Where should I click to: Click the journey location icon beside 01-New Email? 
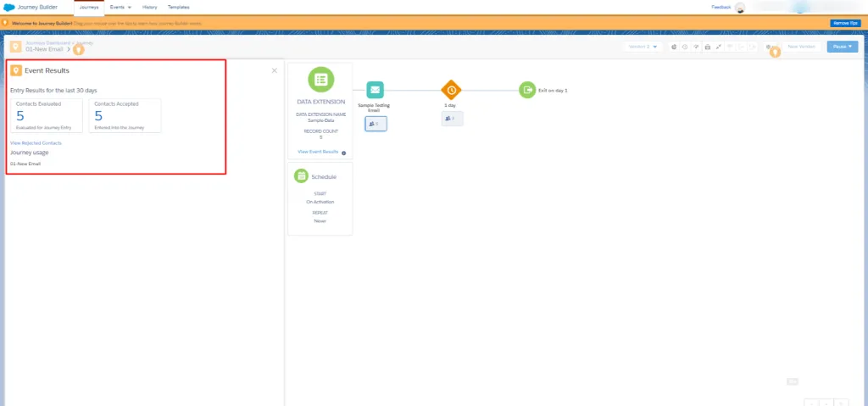click(16, 47)
